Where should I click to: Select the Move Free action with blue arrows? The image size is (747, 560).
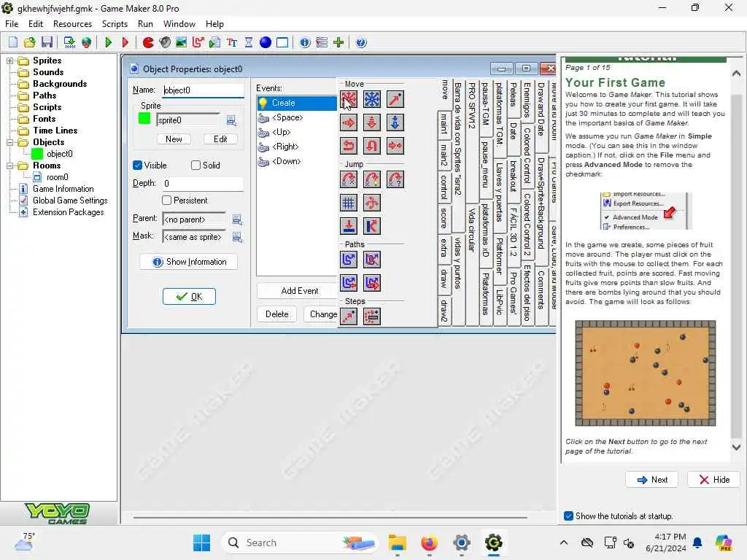372,99
